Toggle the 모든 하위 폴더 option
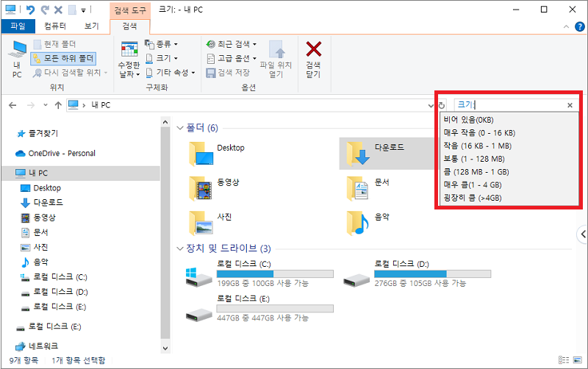The height and width of the screenshot is (369, 588). (63, 59)
